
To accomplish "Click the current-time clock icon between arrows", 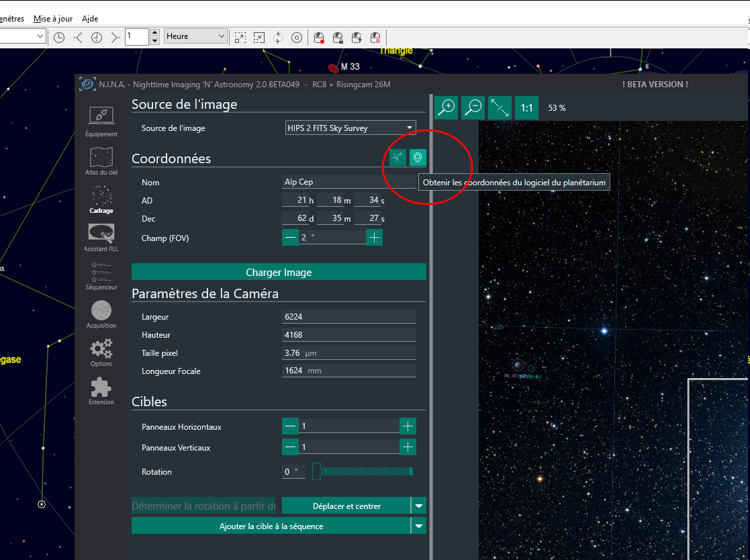I will coord(97,38).
